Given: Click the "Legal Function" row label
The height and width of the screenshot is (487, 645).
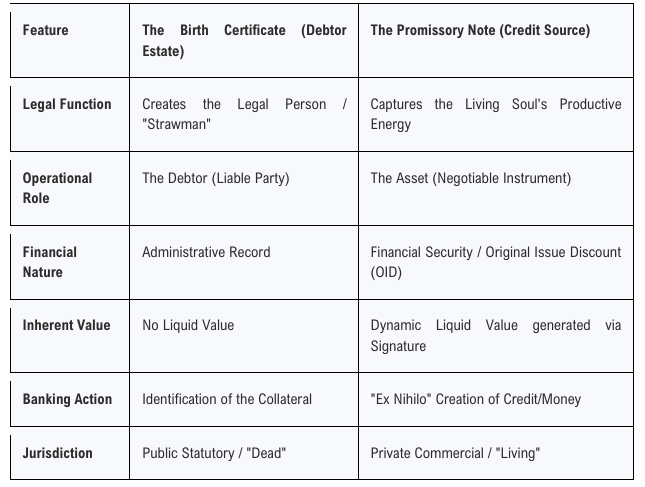Looking at the screenshot, I should pos(67,104).
